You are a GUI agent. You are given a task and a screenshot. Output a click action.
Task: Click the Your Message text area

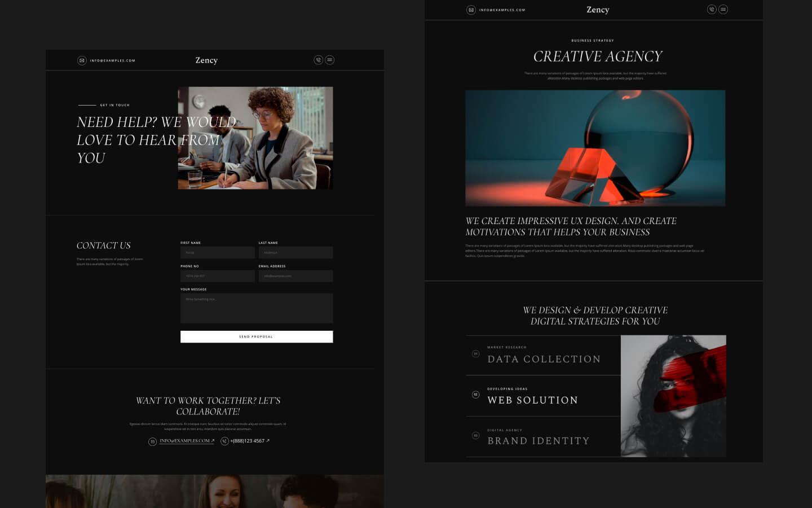(x=257, y=308)
